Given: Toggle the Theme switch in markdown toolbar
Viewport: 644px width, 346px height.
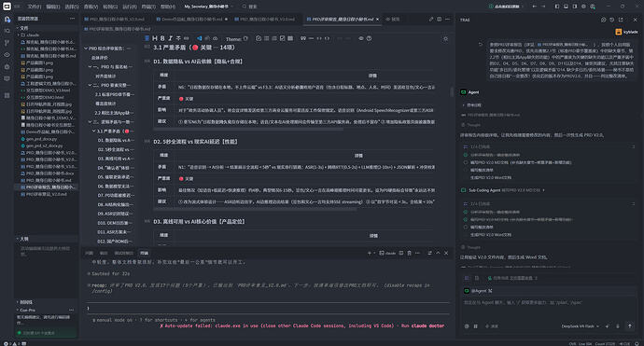Looking at the screenshot, I should tap(245, 38).
